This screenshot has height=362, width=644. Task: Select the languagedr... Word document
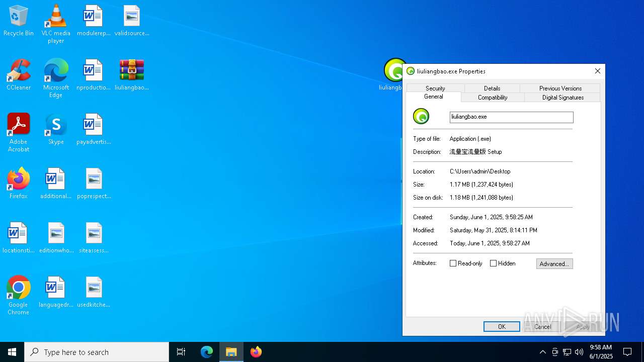click(56, 292)
